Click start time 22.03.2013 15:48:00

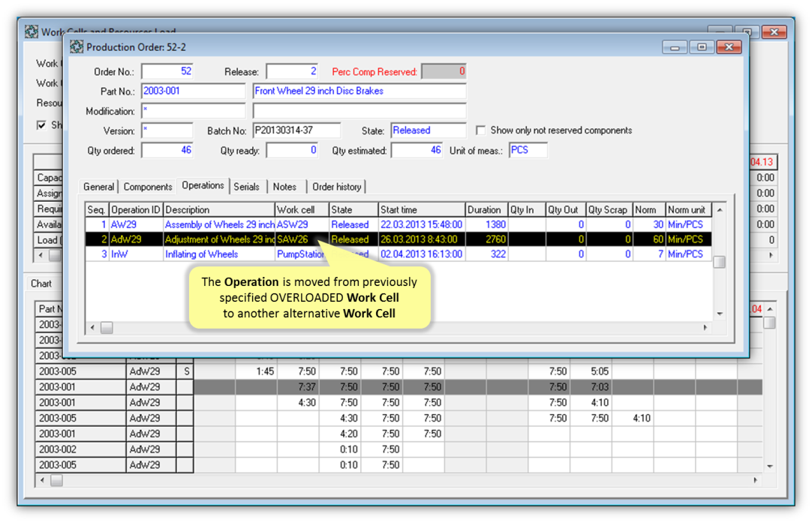(422, 225)
